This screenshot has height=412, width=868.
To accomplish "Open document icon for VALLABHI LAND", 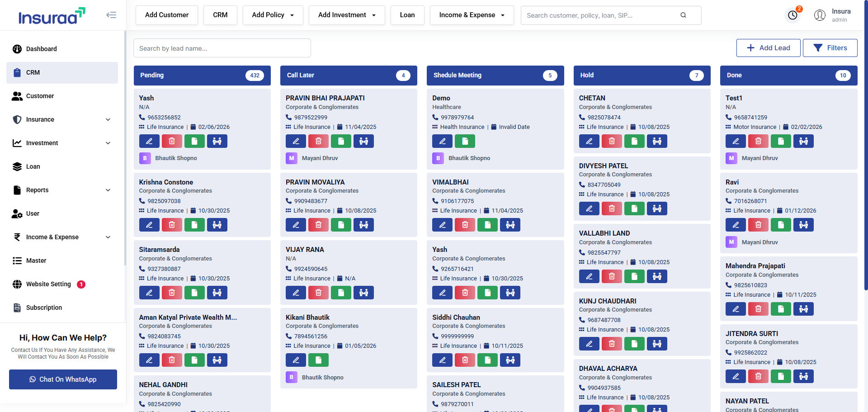I will (x=634, y=276).
